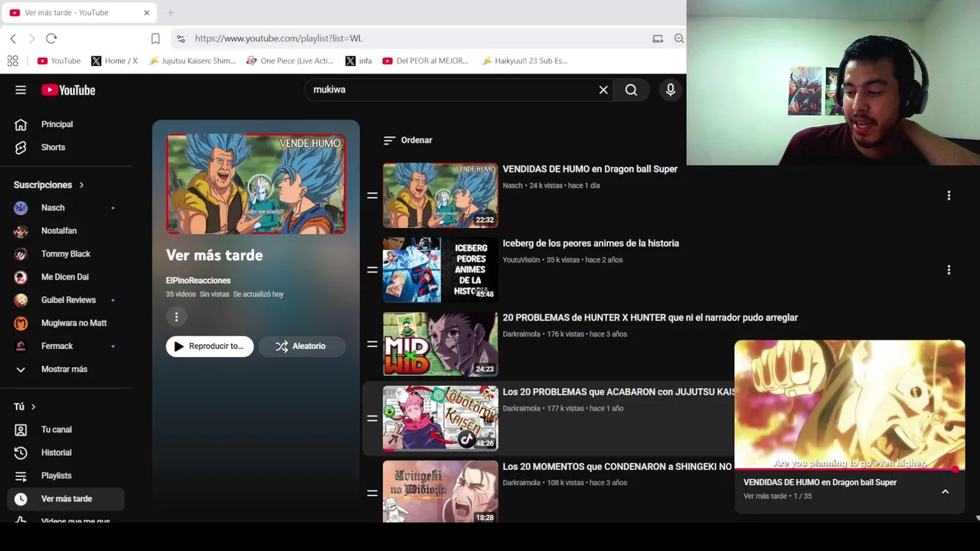980x551 pixels.
Task: Open Me Dicen Dai channel
Action: pos(65,276)
